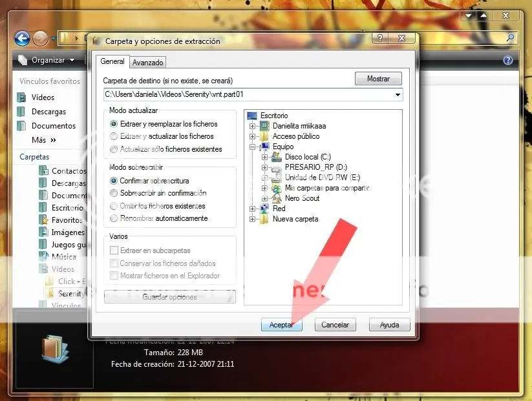Expand the Nueva carpeta node
Viewport: 532px width, 401px height.
[252, 220]
